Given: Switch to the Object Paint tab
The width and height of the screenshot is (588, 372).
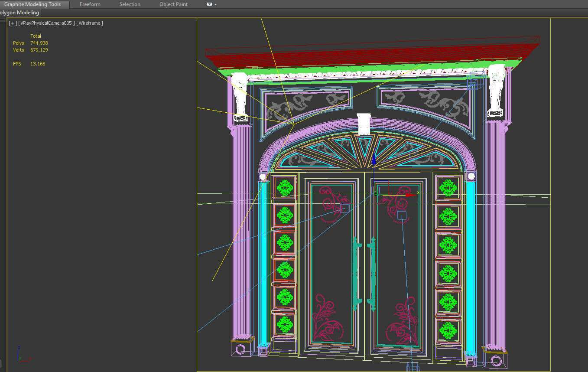Looking at the screenshot, I should pos(173,4).
